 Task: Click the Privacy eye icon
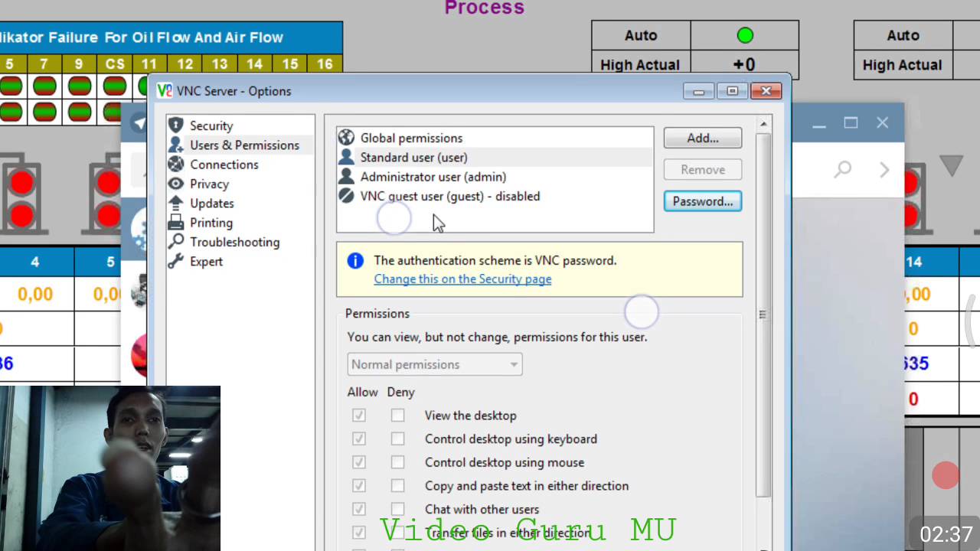(176, 184)
